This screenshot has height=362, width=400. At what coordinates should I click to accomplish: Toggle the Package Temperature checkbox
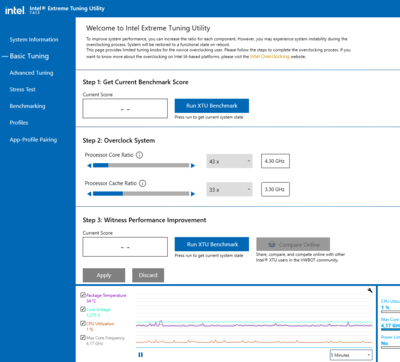pyautogui.click(x=83, y=295)
